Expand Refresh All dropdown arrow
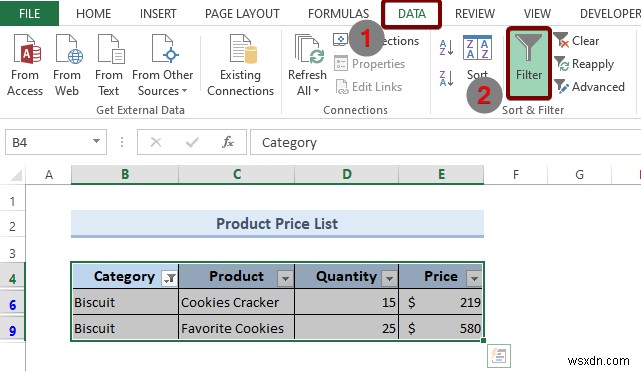The height and width of the screenshot is (371, 641). pyautogui.click(x=316, y=91)
